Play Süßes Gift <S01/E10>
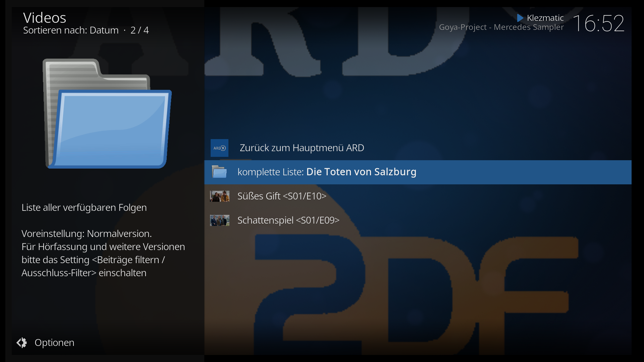Viewport: 644px width, 362px height. (418, 196)
